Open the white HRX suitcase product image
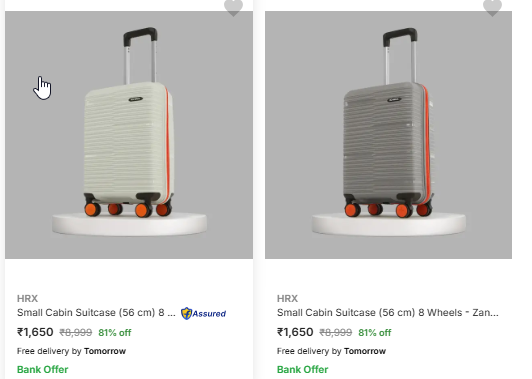The image size is (532, 379). tap(129, 135)
